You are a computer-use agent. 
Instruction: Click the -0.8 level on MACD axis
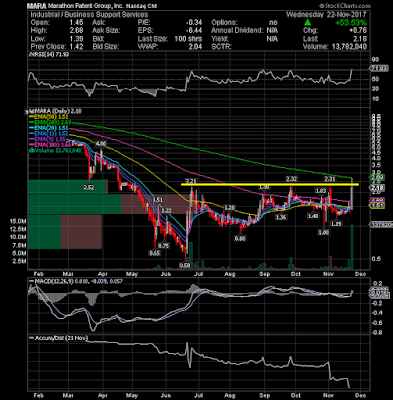point(377,332)
